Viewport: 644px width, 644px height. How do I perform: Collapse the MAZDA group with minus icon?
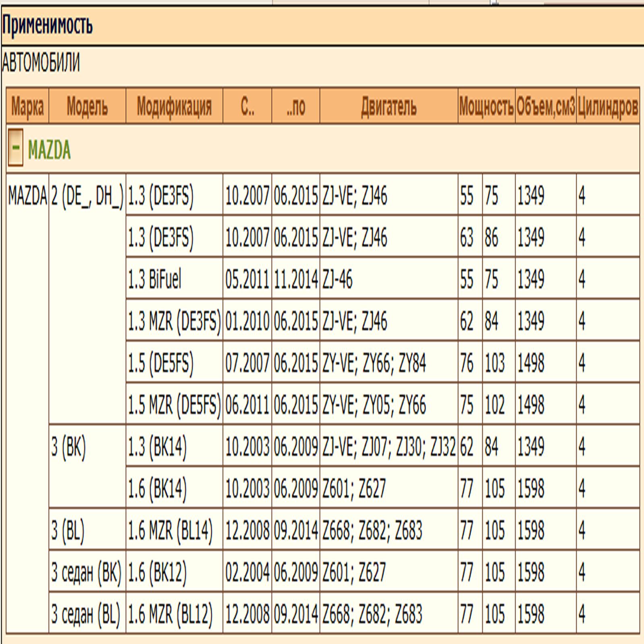(x=15, y=148)
